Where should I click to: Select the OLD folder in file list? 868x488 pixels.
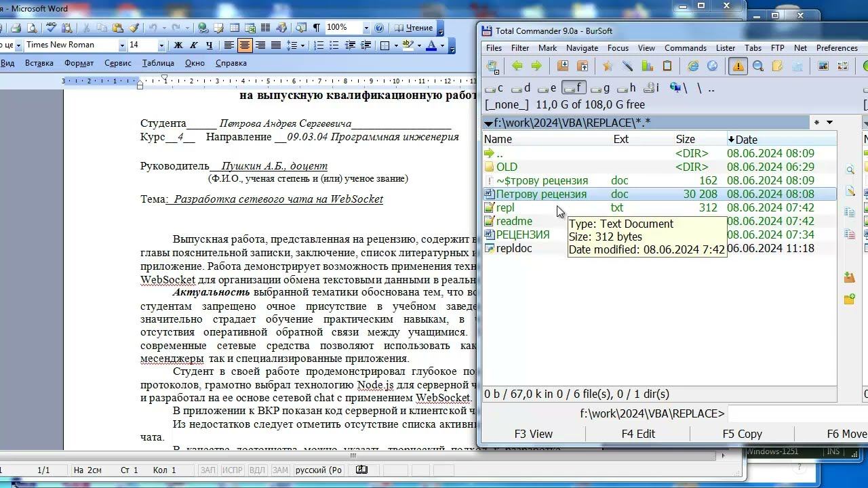click(507, 167)
